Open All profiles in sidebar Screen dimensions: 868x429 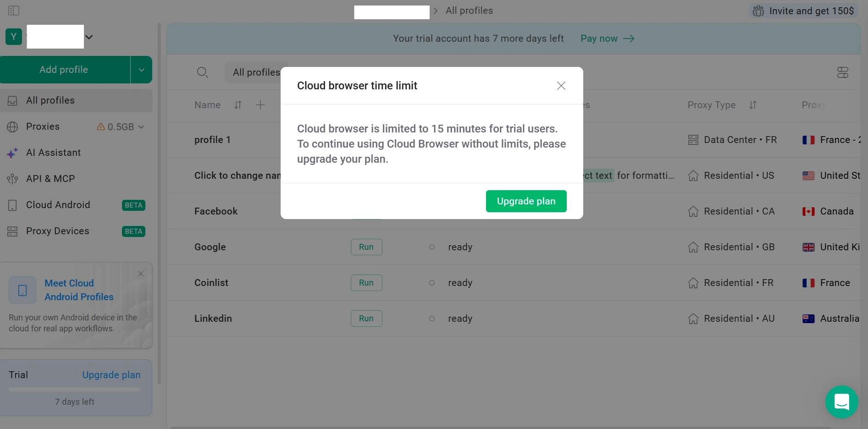point(76,100)
